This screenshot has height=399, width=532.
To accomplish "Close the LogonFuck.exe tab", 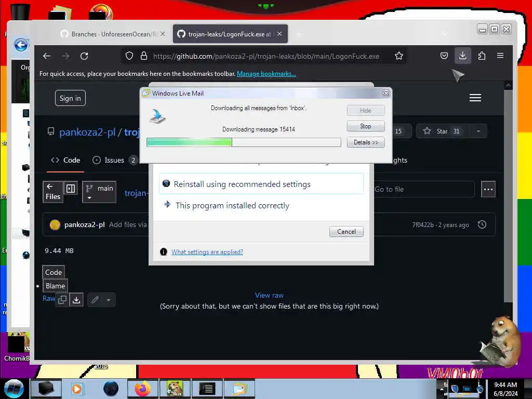I will pos(280,34).
